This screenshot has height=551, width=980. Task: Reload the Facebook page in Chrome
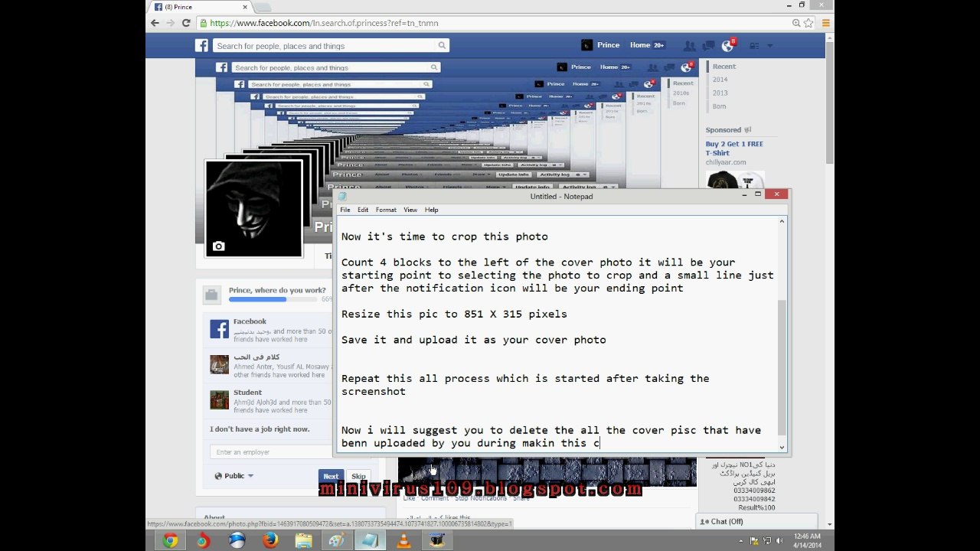[186, 23]
